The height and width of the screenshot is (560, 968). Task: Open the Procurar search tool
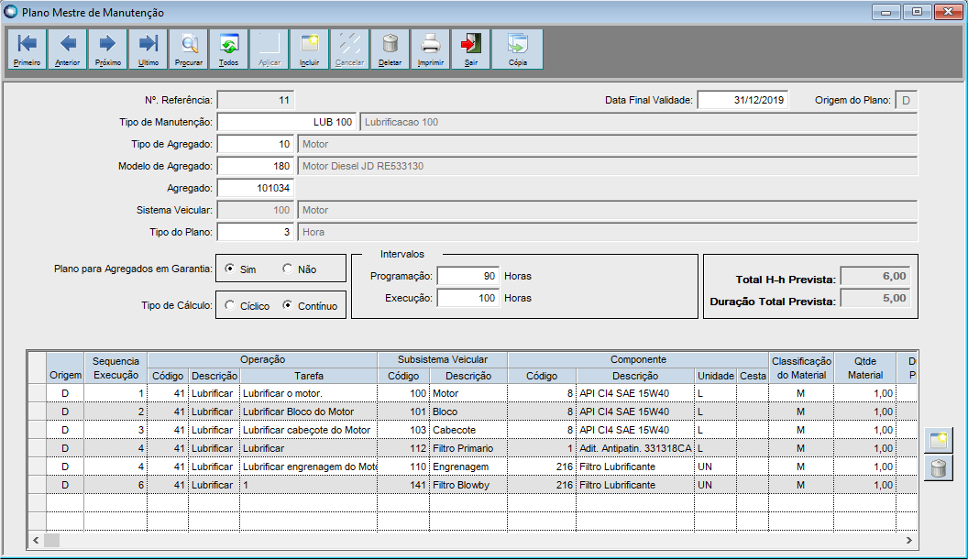[x=189, y=49]
